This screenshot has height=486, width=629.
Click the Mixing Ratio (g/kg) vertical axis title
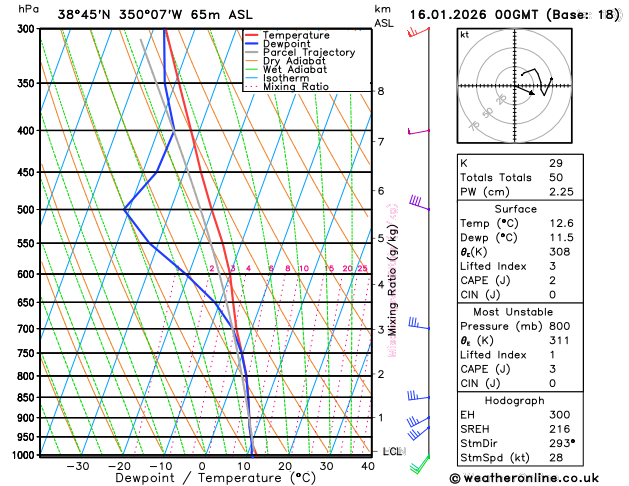click(x=393, y=280)
